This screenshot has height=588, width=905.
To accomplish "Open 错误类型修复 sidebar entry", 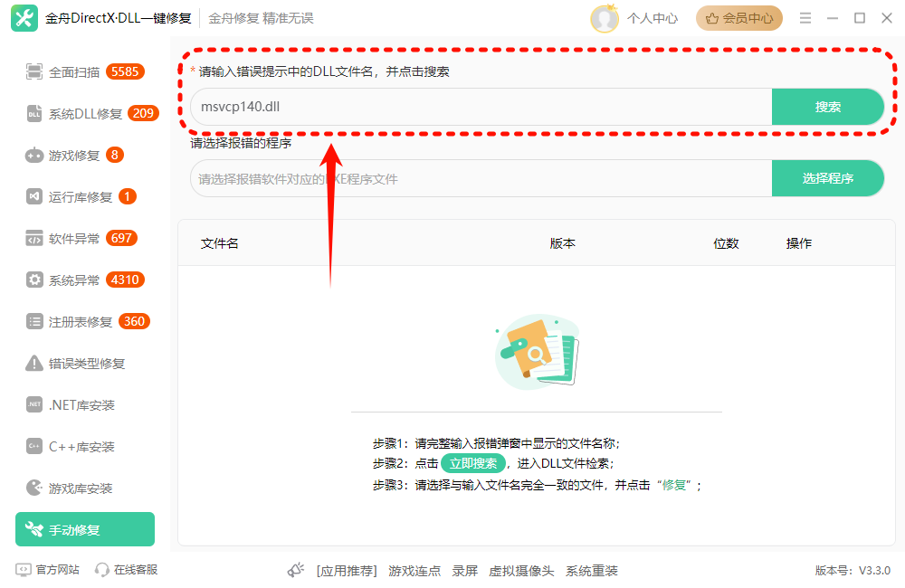I will point(85,363).
